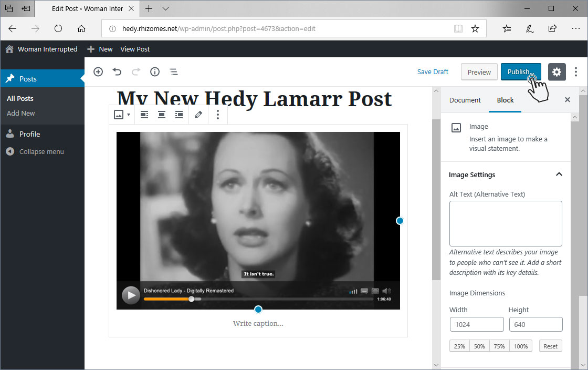
Task: Click the Add notes pen icon
Action: pyautogui.click(x=530, y=28)
